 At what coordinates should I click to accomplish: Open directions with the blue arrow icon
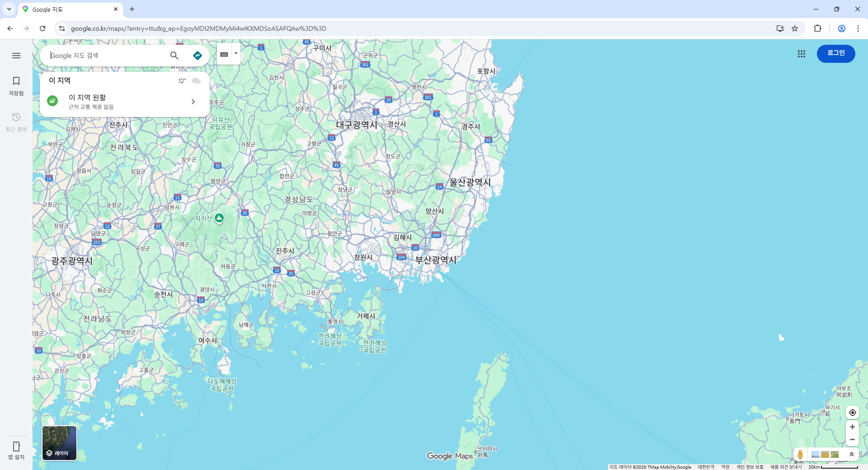click(198, 56)
